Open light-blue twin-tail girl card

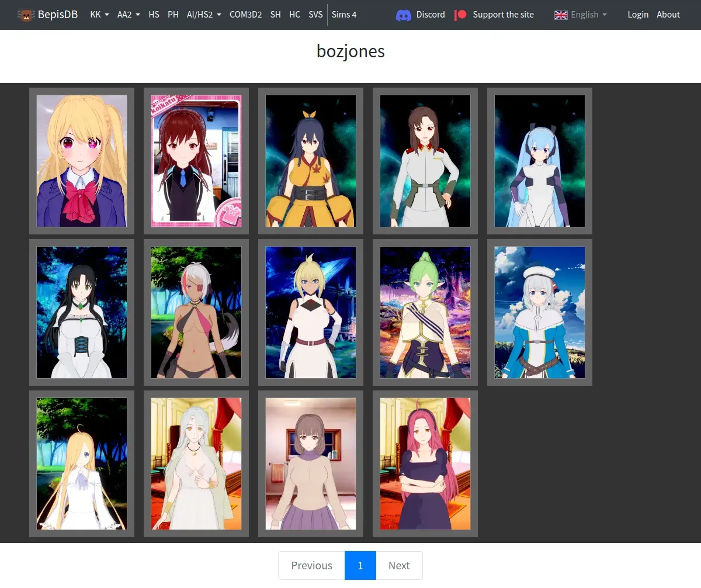[x=540, y=161]
